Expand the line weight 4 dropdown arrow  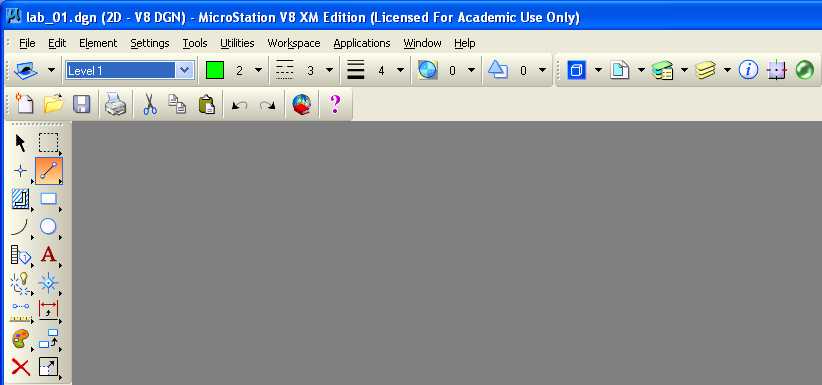pos(401,70)
